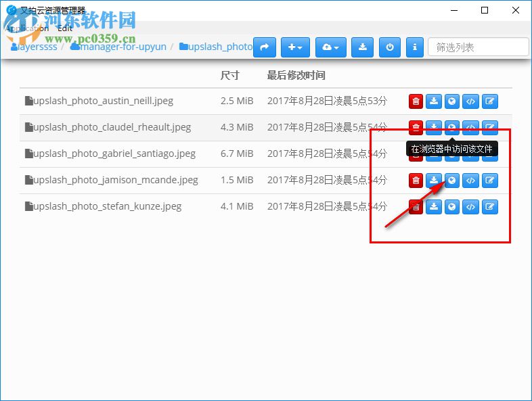Click modified date of upslash_photo_gabriel_santiago.jpeg
This screenshot has height=401, width=532.
pyautogui.click(x=327, y=154)
